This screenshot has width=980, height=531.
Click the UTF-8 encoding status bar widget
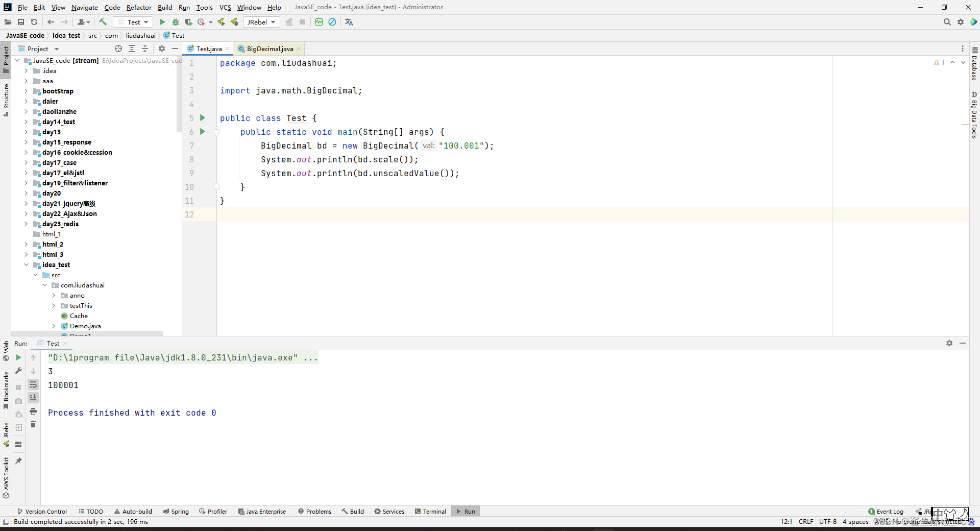click(828, 521)
